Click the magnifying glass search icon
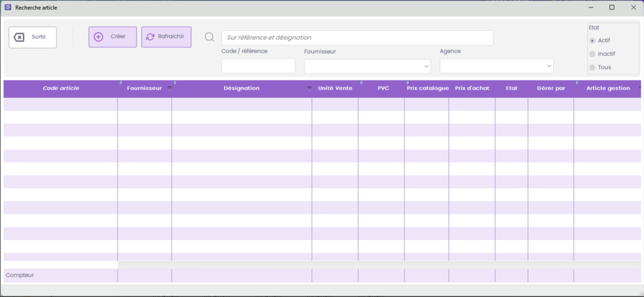 click(x=209, y=38)
